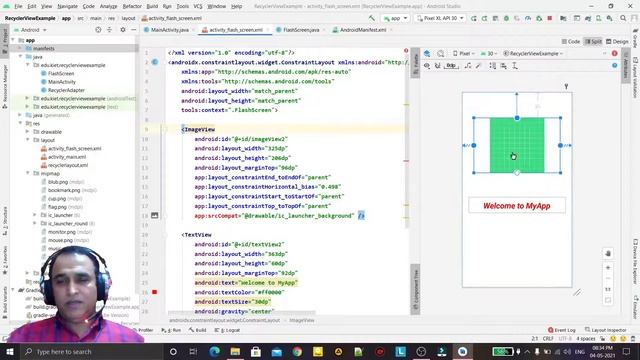Click Infer Constraints magic wand icon
The width and height of the screenshot is (640, 360).
pos(478,65)
